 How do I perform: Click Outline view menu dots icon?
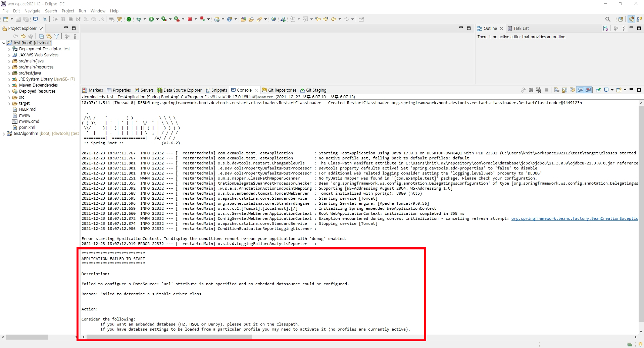point(624,28)
